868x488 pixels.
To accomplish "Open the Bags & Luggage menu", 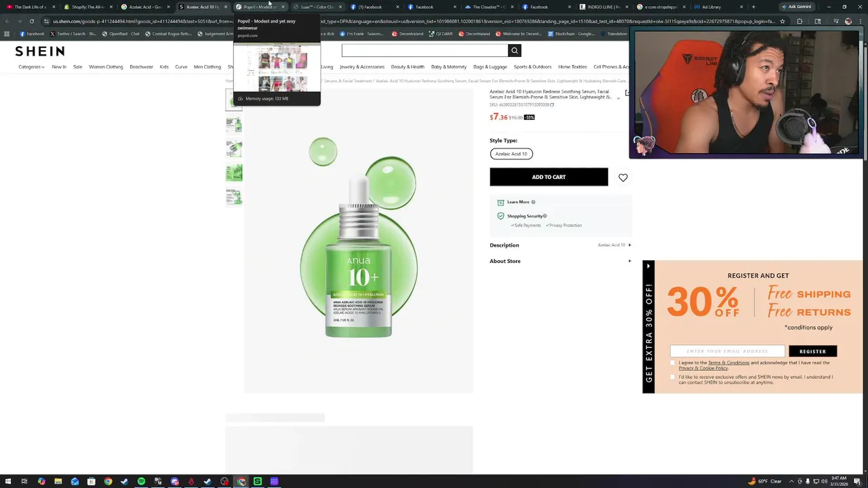I will tap(490, 67).
